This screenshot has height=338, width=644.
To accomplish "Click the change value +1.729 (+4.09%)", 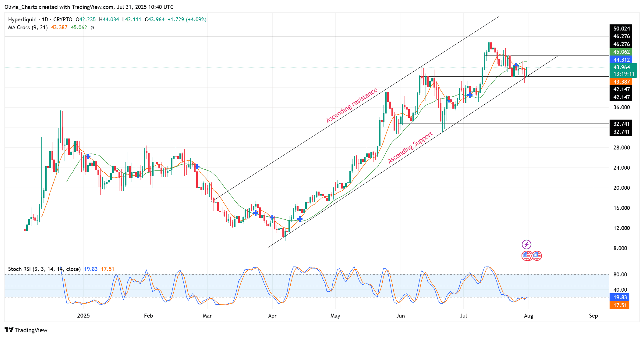I will pyautogui.click(x=187, y=20).
